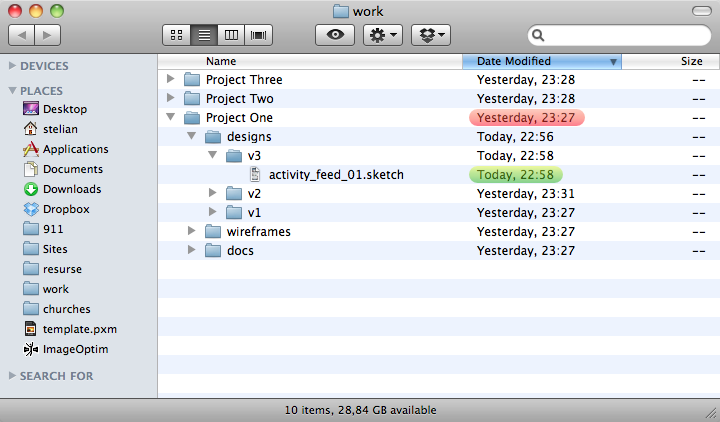The width and height of the screenshot is (720, 422).
Task: Switch to icon view in toolbar
Action: point(176,35)
